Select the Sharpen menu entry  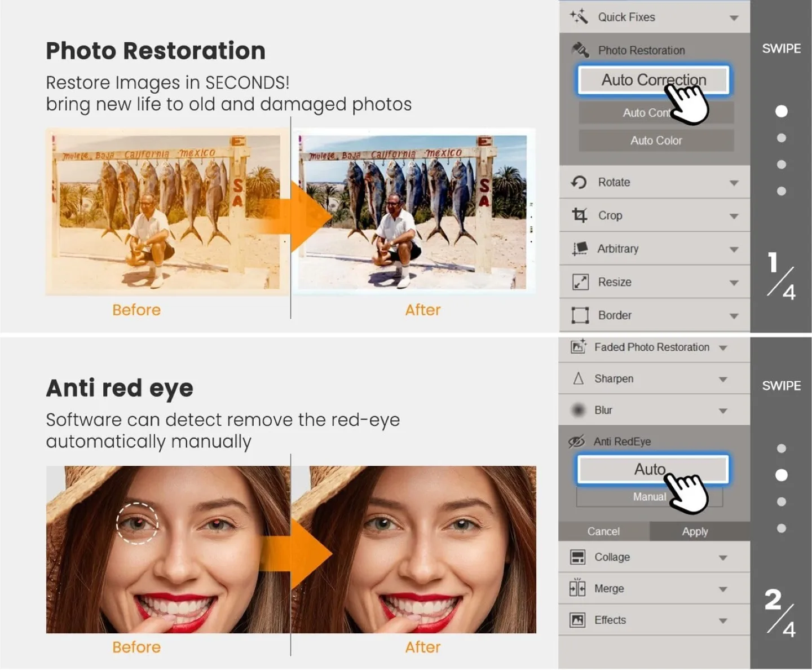[x=614, y=378]
